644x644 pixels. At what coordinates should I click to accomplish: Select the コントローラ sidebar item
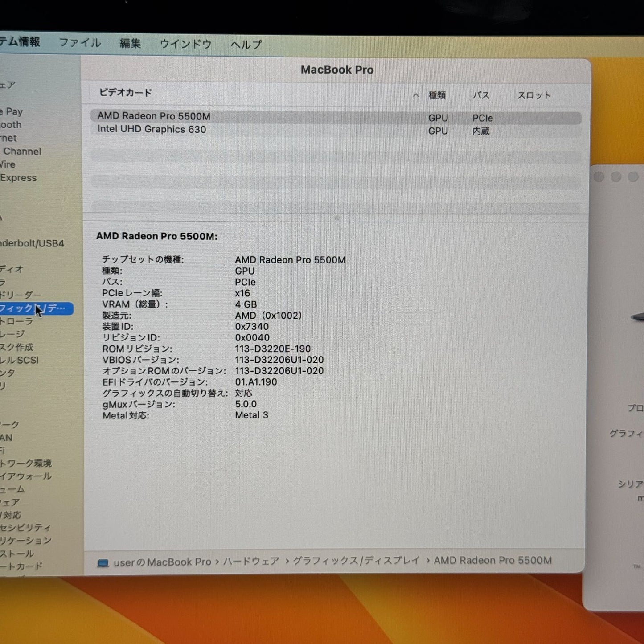click(x=16, y=321)
